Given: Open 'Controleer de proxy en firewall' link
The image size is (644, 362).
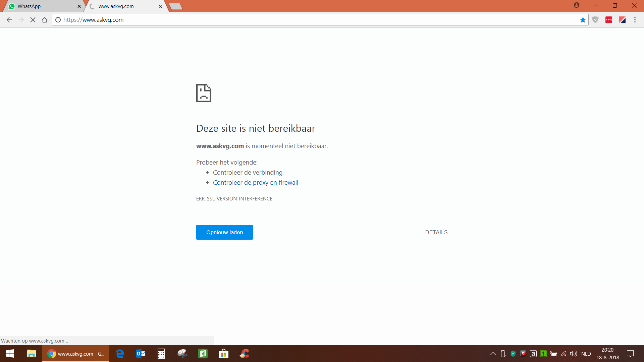Looking at the screenshot, I should (255, 183).
